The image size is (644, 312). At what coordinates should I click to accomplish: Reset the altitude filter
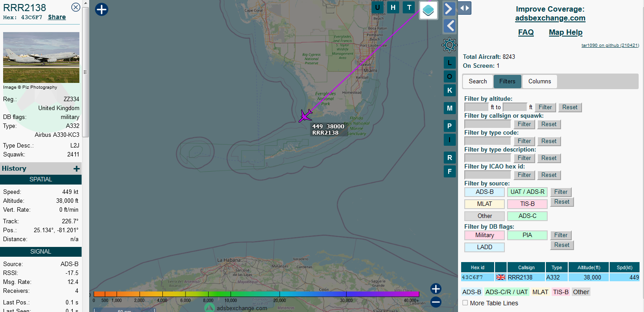tap(570, 107)
